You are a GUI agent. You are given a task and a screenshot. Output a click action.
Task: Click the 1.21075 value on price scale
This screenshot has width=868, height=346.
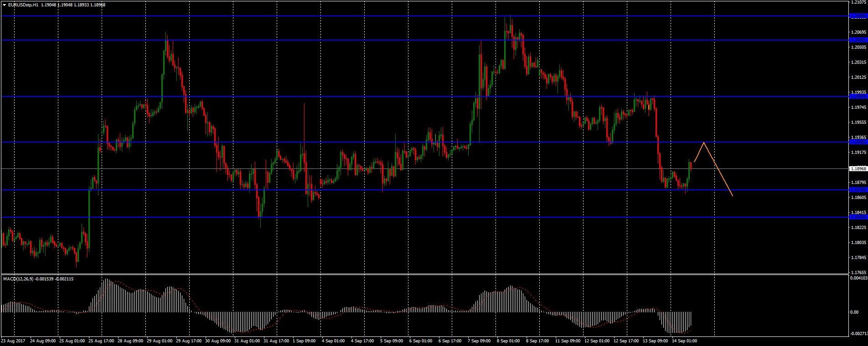[x=858, y=3]
